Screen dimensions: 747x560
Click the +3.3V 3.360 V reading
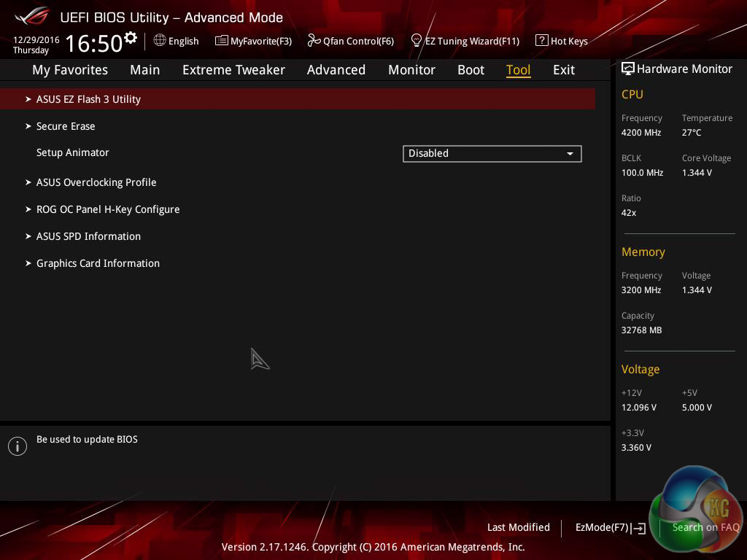pyautogui.click(x=636, y=448)
